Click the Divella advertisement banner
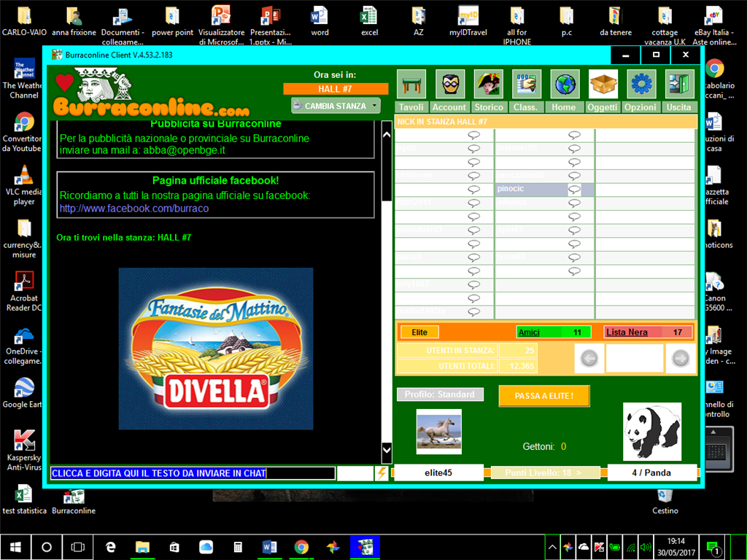This screenshot has width=747, height=560. (216, 349)
